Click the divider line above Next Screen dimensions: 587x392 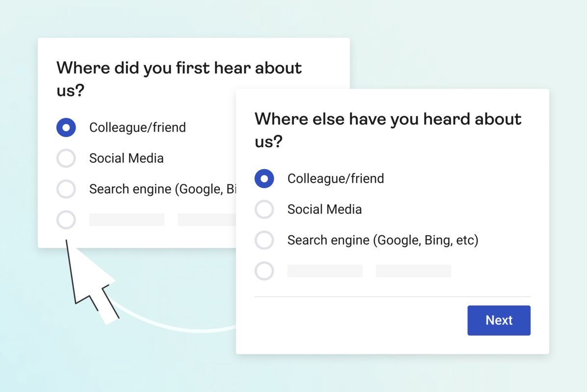pyautogui.click(x=392, y=296)
